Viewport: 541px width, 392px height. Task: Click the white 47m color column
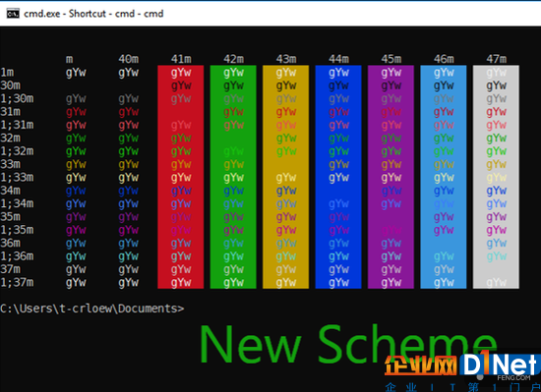pyautogui.click(x=496, y=177)
